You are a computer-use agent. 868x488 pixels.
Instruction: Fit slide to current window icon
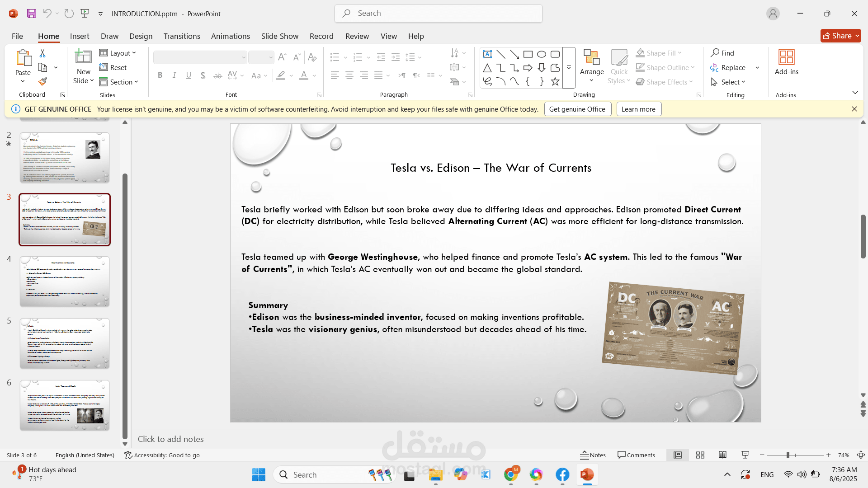[861, 455]
